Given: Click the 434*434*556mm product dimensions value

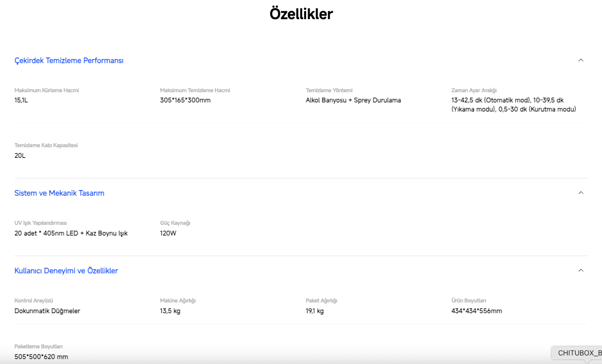Looking at the screenshot, I should coord(476,311).
